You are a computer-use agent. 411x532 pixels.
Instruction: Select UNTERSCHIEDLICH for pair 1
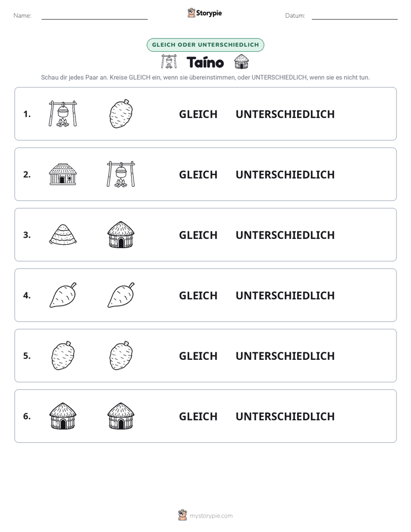(285, 114)
